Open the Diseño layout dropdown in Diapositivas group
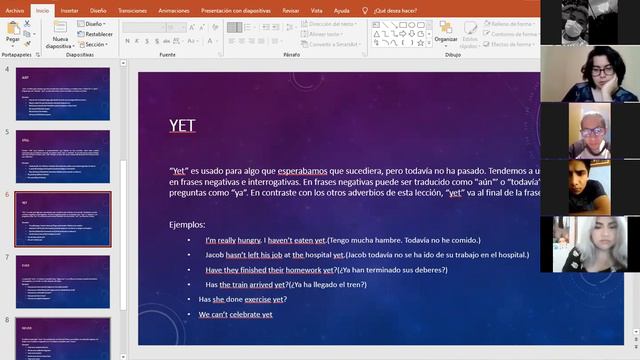The height and width of the screenshot is (360, 640). tap(92, 24)
